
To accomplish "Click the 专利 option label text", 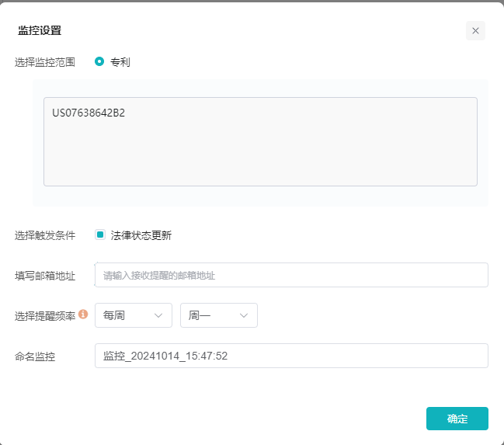I will tap(120, 62).
